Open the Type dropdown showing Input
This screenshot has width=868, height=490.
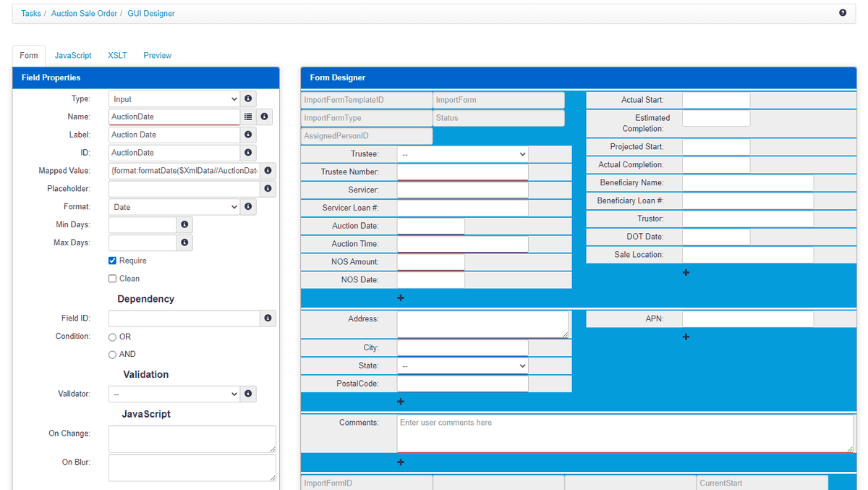(x=174, y=99)
